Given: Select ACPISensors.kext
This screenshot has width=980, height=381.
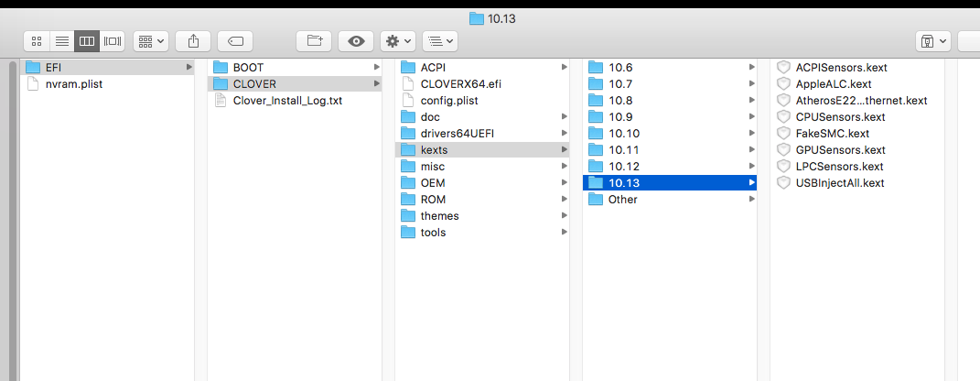Looking at the screenshot, I should (x=856, y=67).
